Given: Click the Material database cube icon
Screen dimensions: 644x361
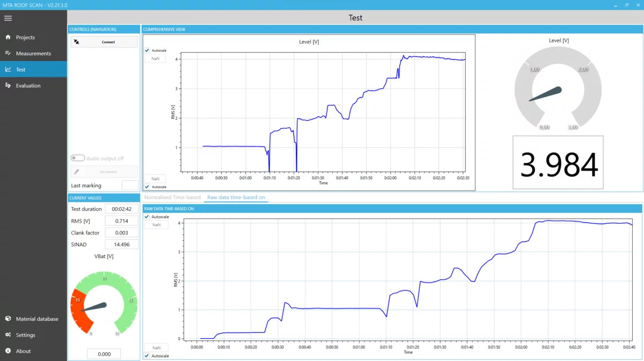Looking at the screenshot, I should pos(8,319).
